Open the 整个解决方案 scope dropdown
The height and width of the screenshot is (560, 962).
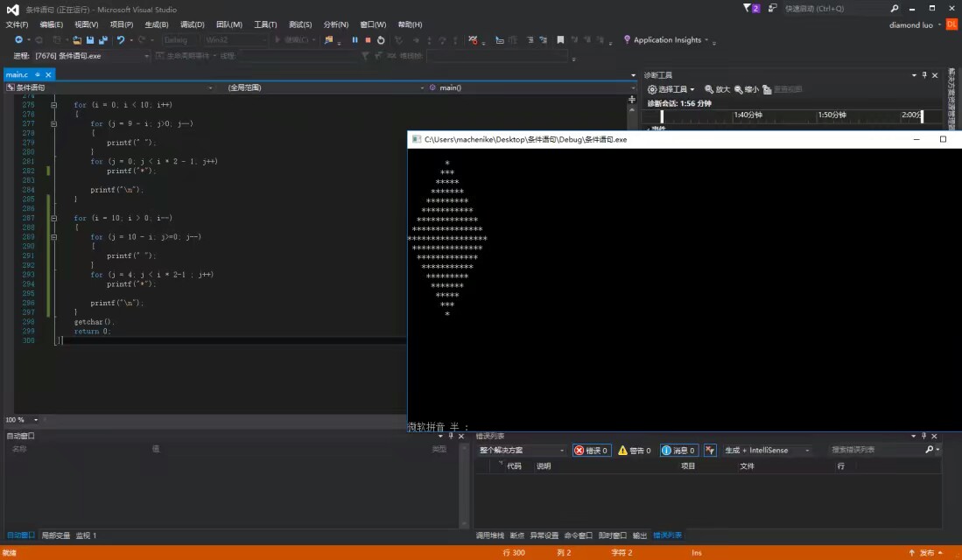(522, 451)
